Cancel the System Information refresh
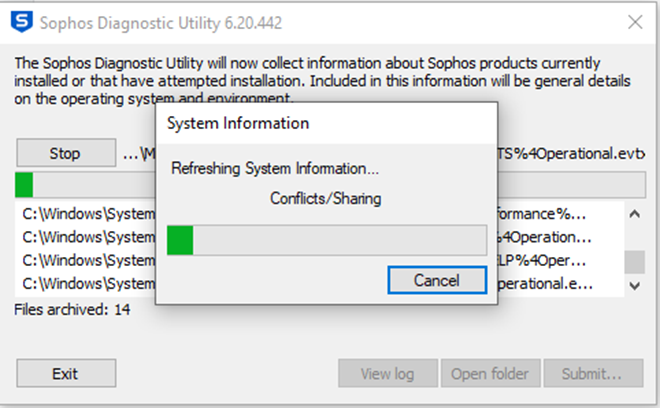 pyautogui.click(x=437, y=280)
